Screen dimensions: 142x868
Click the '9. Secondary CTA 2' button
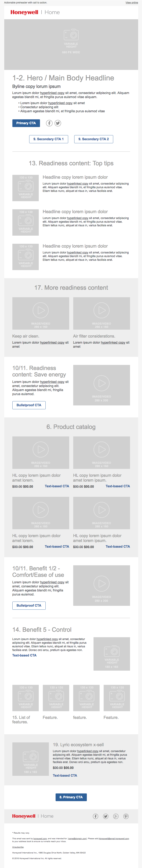[94, 139]
